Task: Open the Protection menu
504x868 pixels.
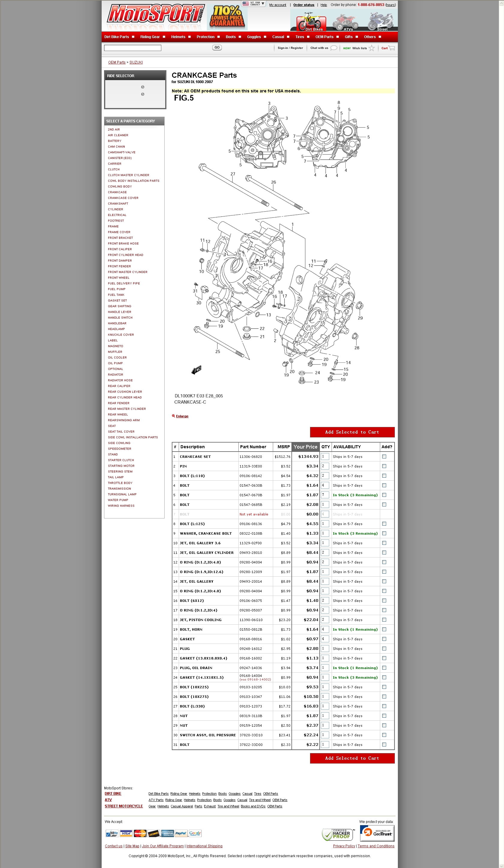Action: pyautogui.click(x=208, y=37)
